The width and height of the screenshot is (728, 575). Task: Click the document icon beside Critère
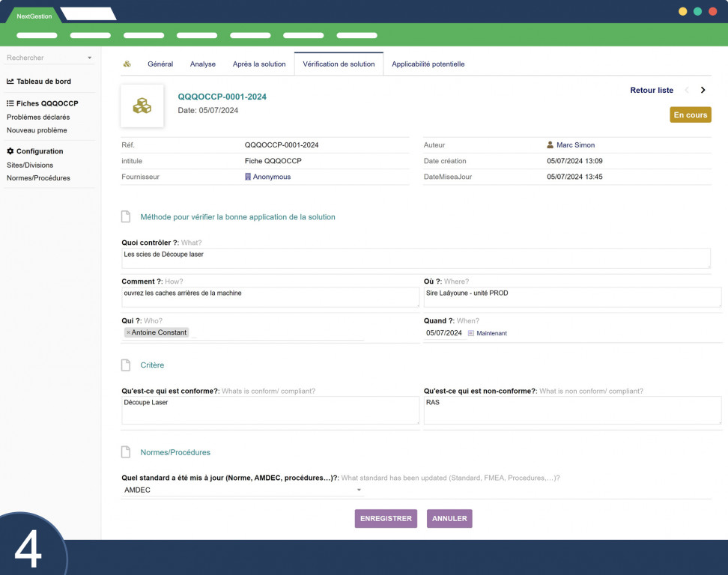pyautogui.click(x=126, y=365)
